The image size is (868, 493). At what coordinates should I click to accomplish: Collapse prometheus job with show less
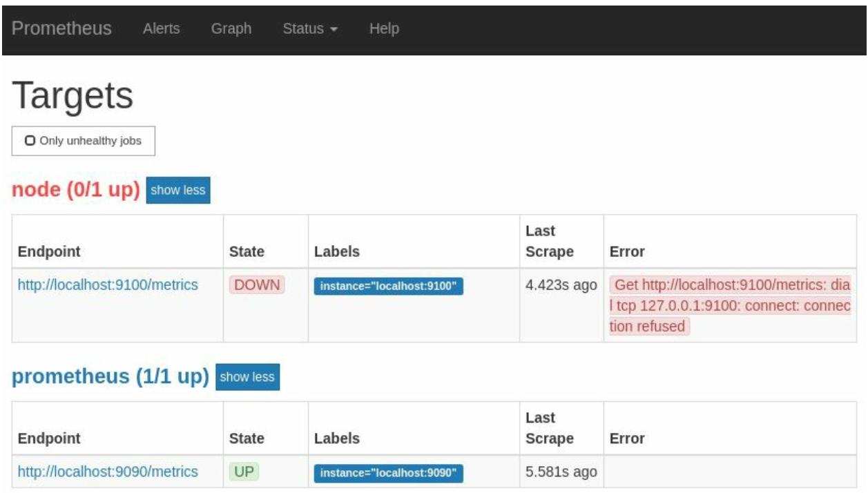247,377
